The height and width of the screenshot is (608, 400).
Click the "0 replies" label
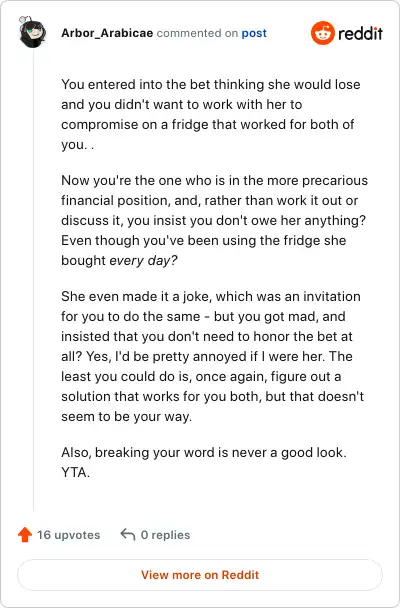[166, 535]
